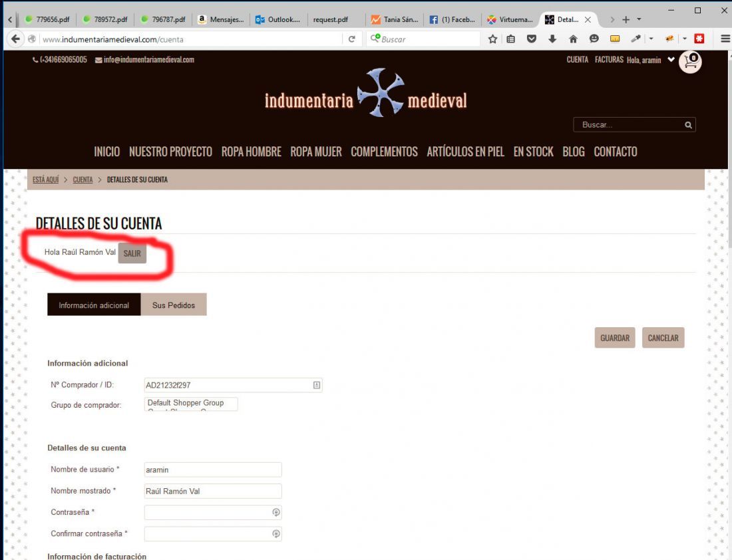Open the bookmarks list icon
Image resolution: width=732 pixels, height=560 pixels.
tap(510, 39)
